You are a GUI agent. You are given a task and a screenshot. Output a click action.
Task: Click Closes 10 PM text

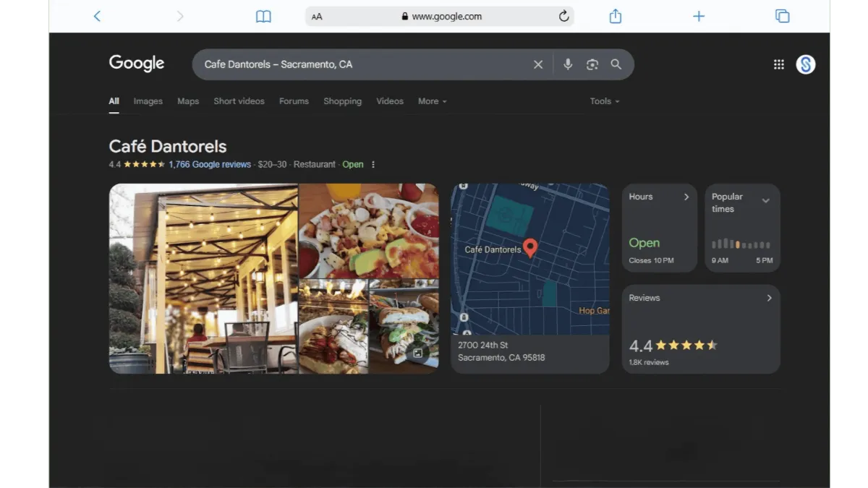pos(651,260)
